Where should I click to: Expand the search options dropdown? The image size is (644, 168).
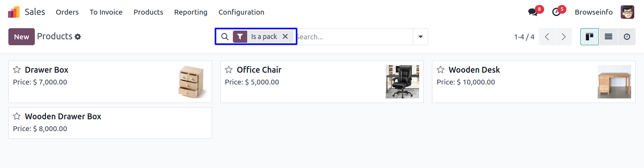[421, 37]
